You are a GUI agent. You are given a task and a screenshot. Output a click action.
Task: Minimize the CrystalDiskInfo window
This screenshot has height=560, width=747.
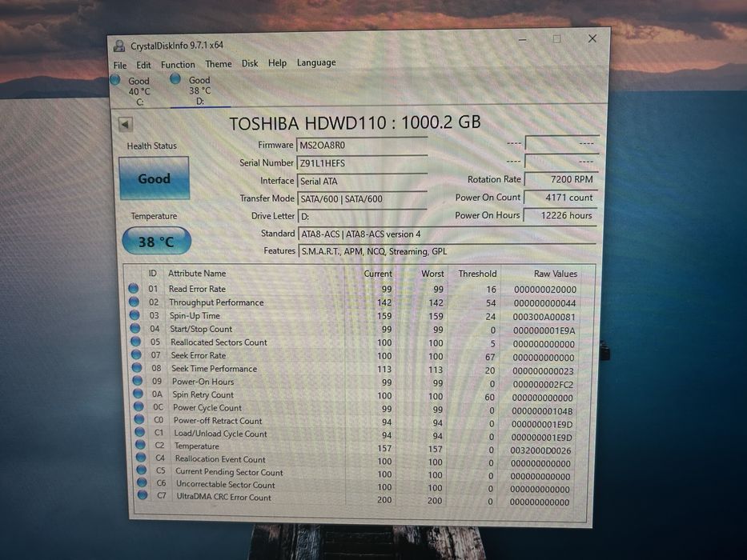[523, 40]
